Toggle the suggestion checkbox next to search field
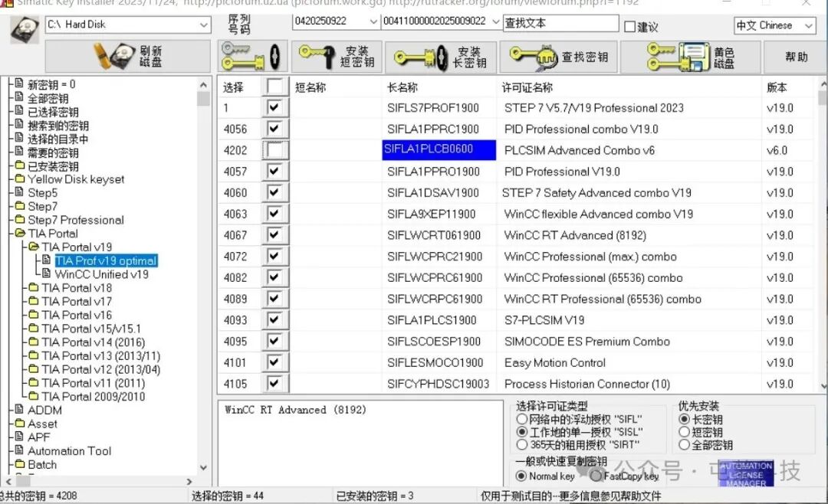 tap(629, 26)
